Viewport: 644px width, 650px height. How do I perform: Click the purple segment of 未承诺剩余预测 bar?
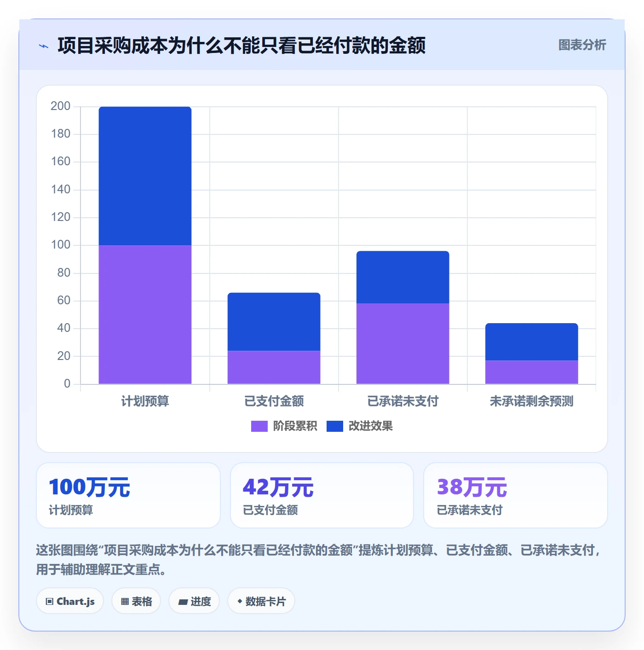tap(531, 372)
